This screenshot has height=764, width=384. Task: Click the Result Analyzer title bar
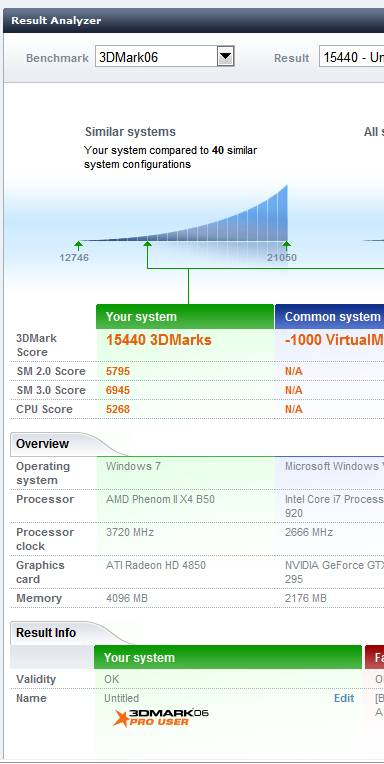pyautogui.click(x=193, y=20)
